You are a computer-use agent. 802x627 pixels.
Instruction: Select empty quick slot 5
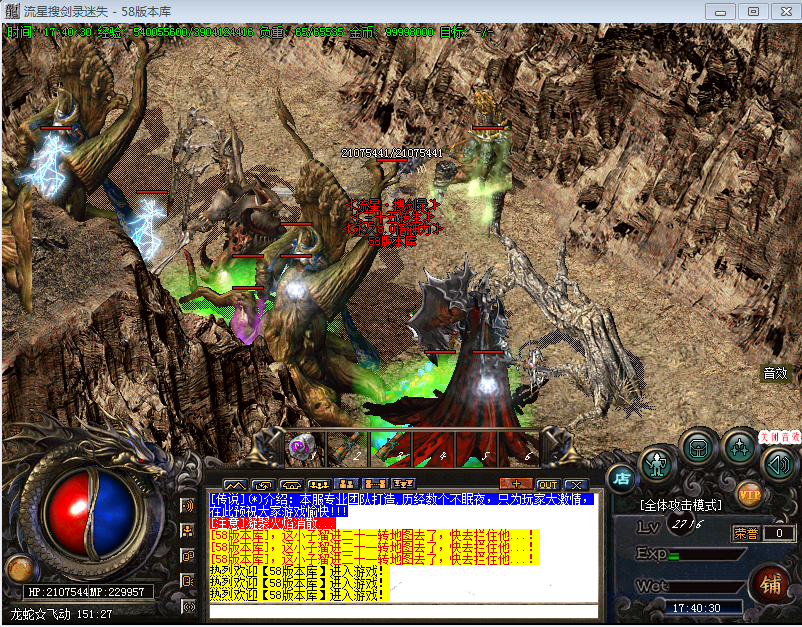(x=477, y=449)
